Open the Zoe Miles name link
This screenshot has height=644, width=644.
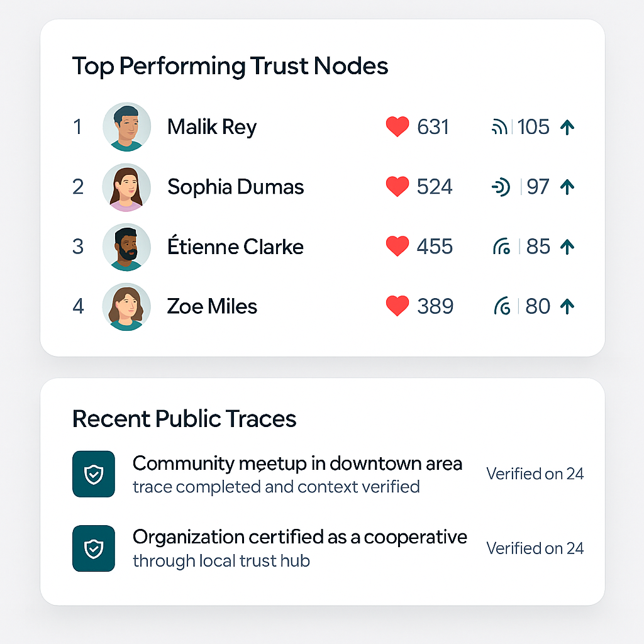point(212,306)
